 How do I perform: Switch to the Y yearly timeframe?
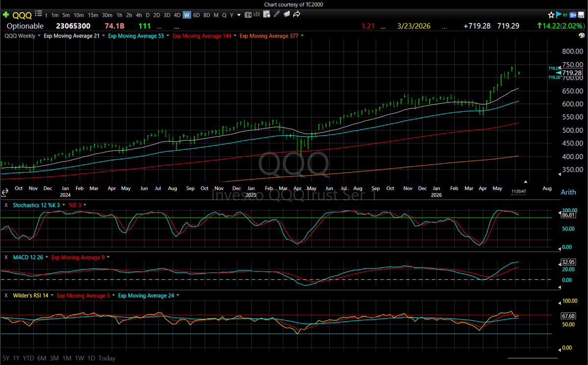pos(232,15)
